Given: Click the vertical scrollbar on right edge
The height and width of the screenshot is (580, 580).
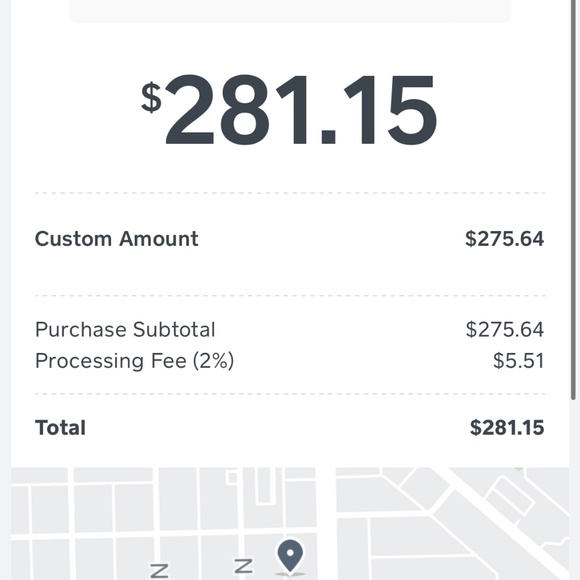Looking at the screenshot, I should (573, 200).
